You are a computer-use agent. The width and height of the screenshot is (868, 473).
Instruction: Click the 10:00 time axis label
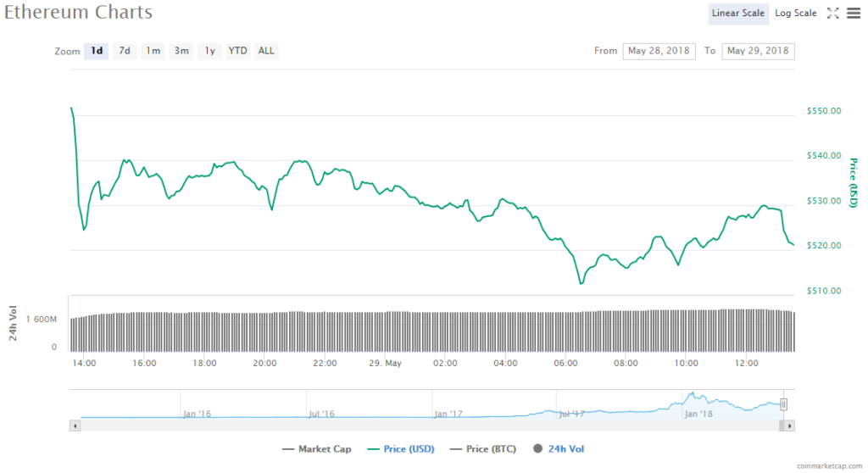[x=686, y=364]
